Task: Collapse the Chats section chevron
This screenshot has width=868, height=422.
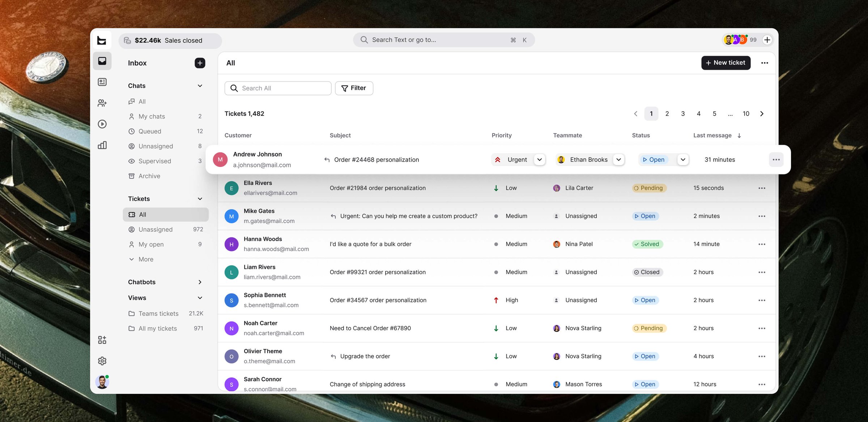Action: pyautogui.click(x=200, y=86)
